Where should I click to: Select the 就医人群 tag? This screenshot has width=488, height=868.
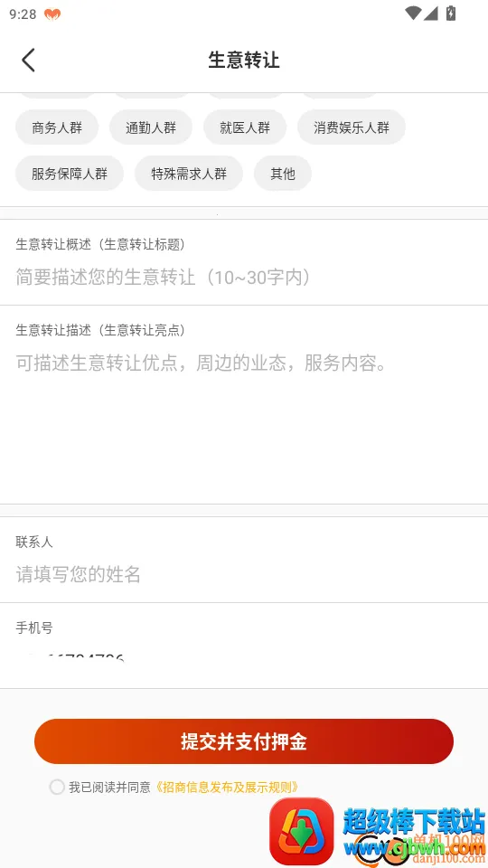click(x=245, y=127)
